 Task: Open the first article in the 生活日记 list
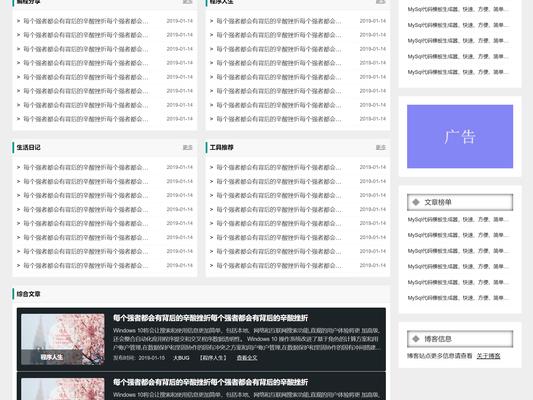(86, 167)
